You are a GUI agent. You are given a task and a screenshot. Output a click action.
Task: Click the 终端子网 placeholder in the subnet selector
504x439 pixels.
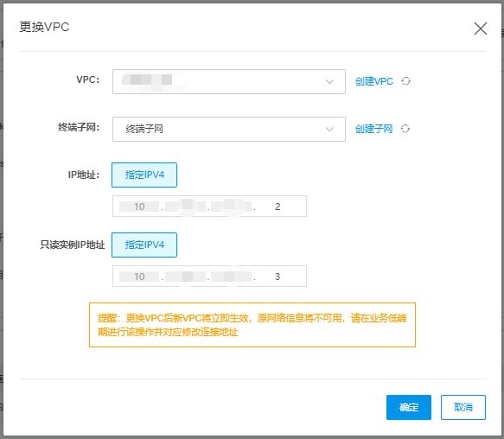[144, 129]
